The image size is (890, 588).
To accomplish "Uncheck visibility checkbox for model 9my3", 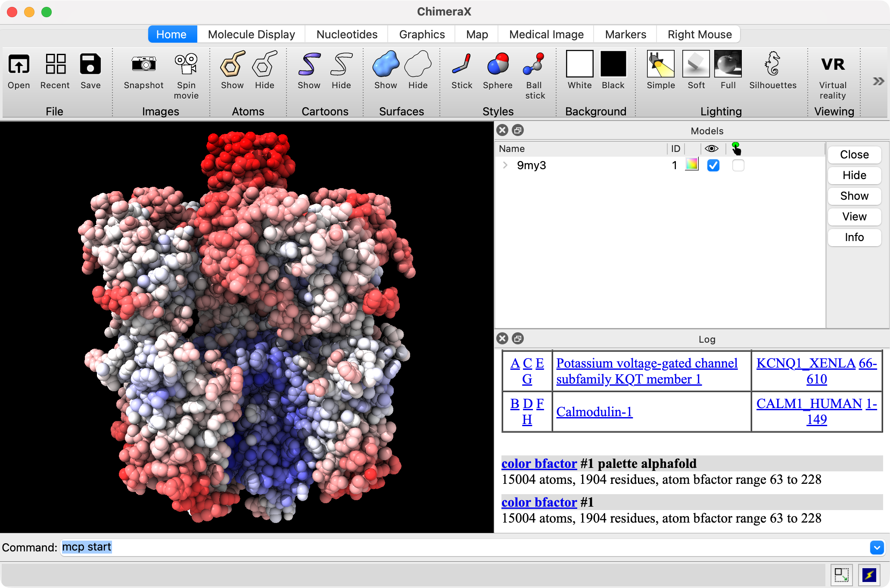I will pos(713,165).
